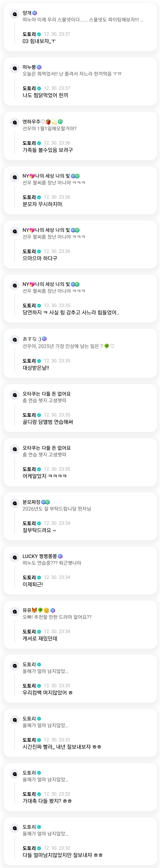
Task: Click the timestamp on '이제퇴근!' reply
Action: point(57,578)
